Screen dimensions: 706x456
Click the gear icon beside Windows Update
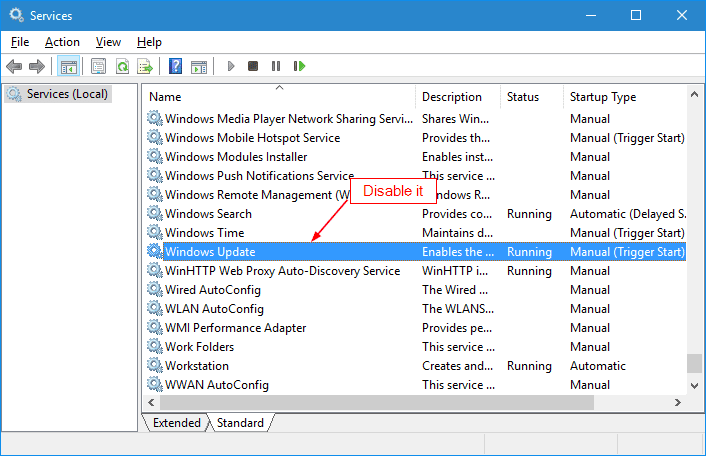tap(154, 251)
